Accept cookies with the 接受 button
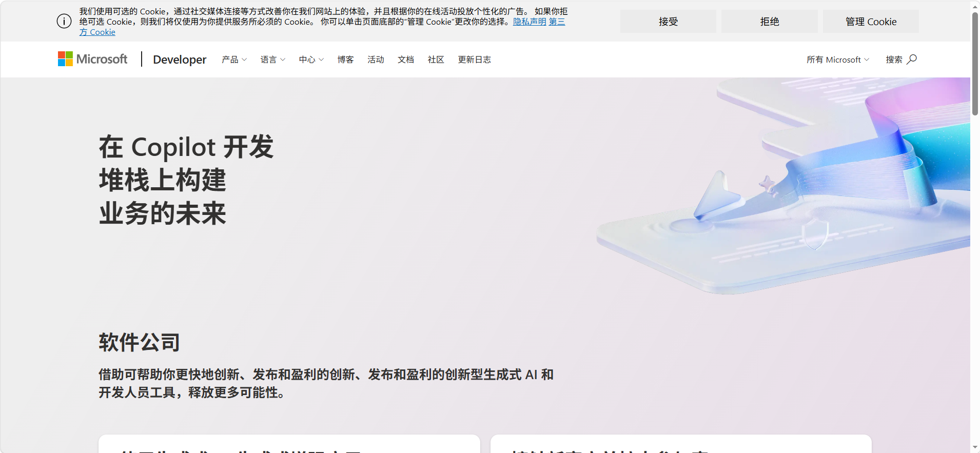The image size is (980, 453). point(668,22)
